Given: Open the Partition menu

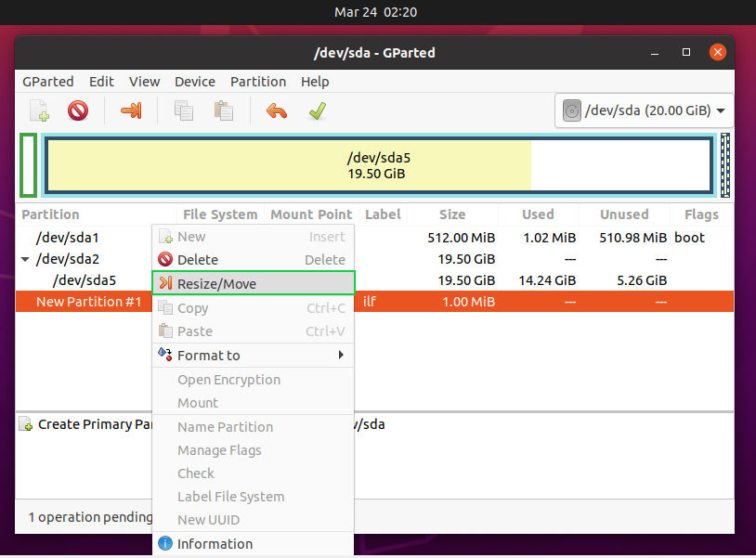Looking at the screenshot, I should [x=258, y=82].
